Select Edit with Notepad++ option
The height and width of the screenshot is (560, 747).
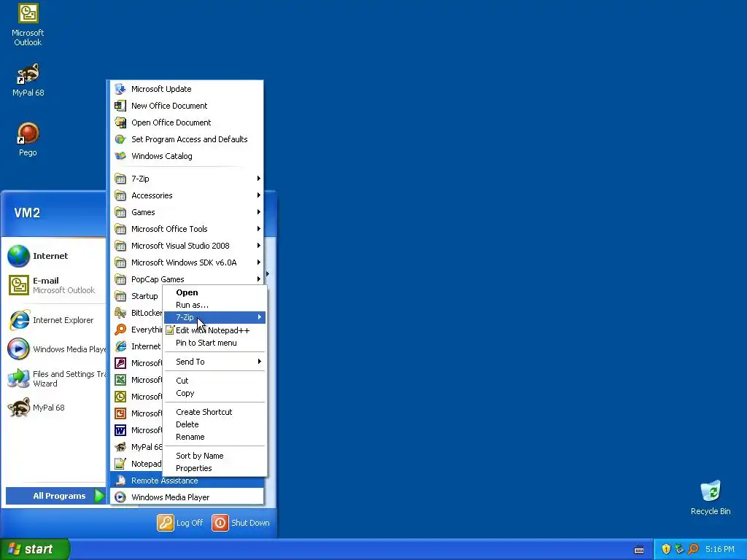215,330
